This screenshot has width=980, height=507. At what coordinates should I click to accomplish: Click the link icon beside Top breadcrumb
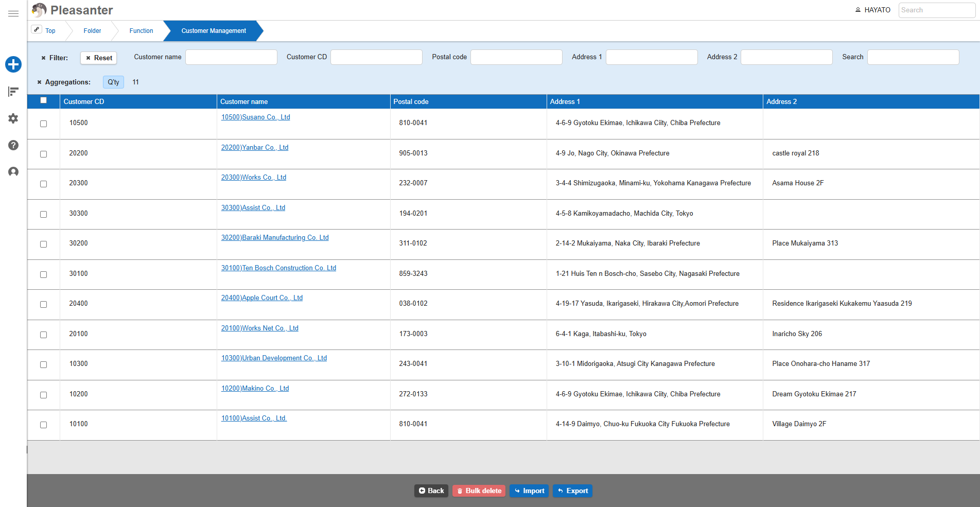(x=37, y=30)
